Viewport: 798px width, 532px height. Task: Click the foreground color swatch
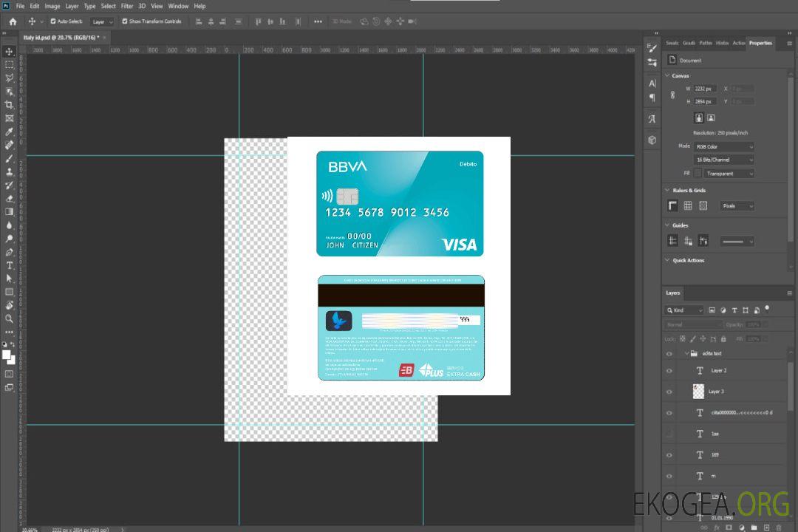click(6, 355)
